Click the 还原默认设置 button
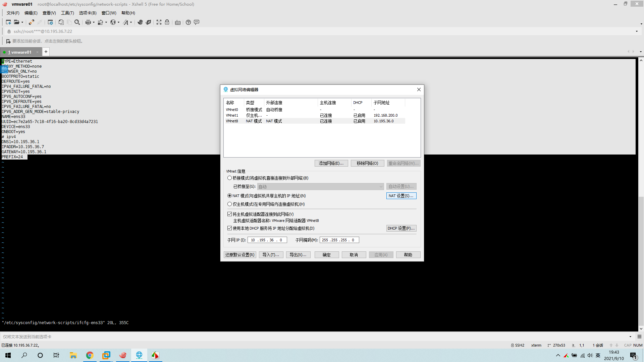Image resolution: width=644 pixels, height=362 pixels. coord(240,255)
